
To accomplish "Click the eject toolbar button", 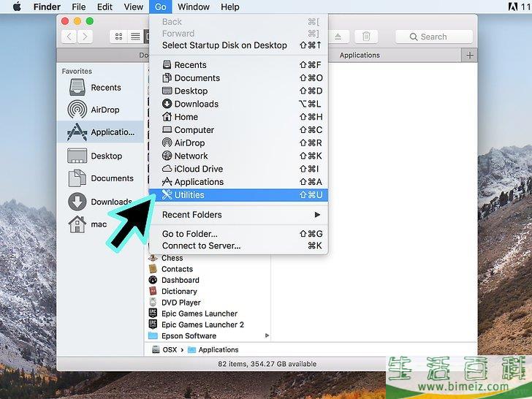I will [338, 37].
